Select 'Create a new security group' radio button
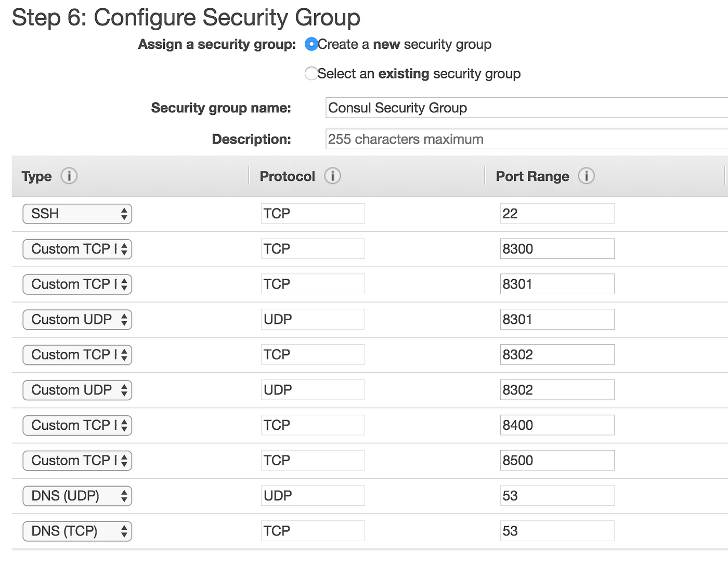This screenshot has height=563, width=728. coord(311,45)
